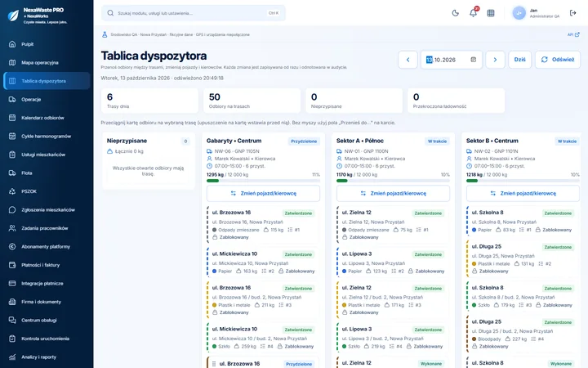This screenshot has width=588, height=368.
Task: Go to Operacje in sidebar
Action: click(47, 99)
